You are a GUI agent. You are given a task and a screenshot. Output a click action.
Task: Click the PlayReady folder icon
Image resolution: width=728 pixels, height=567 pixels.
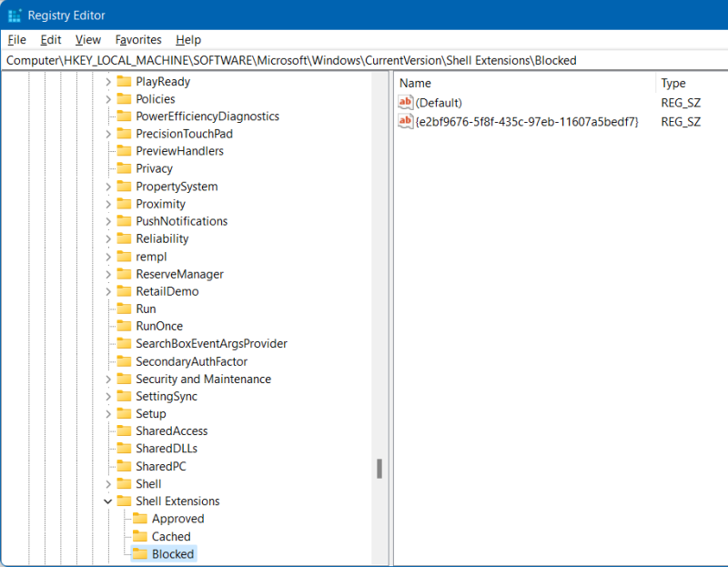(124, 82)
